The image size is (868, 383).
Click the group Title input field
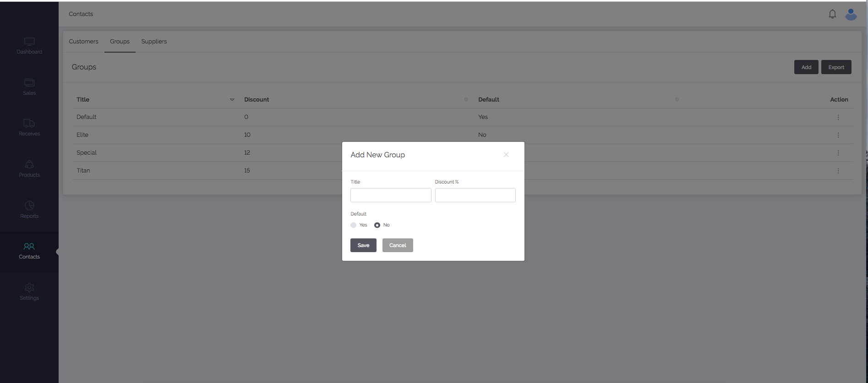tap(391, 195)
